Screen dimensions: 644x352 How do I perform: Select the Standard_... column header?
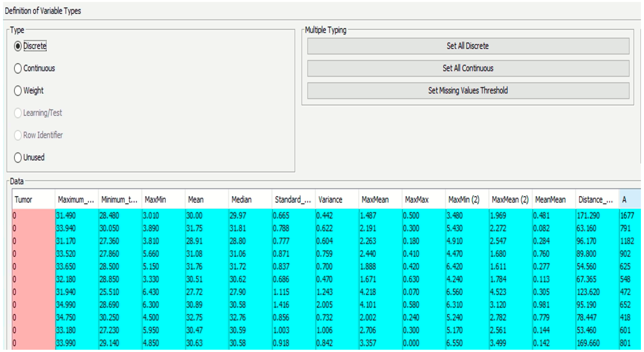tap(293, 200)
